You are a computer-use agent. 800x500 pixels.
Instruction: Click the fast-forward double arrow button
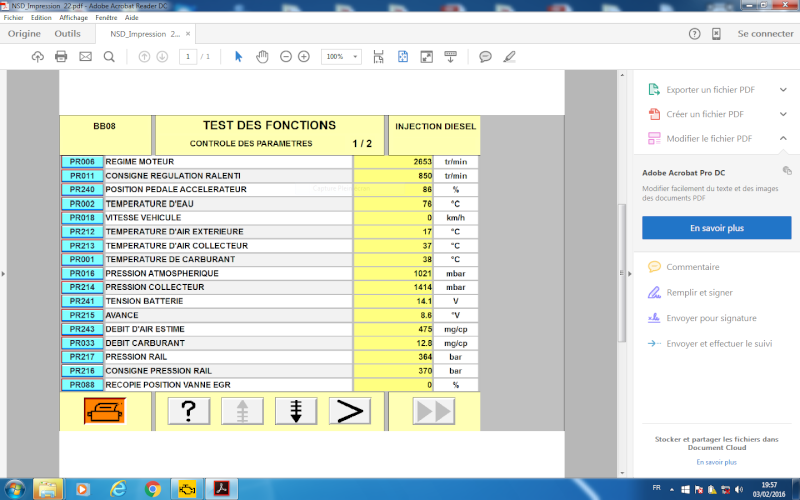434,411
